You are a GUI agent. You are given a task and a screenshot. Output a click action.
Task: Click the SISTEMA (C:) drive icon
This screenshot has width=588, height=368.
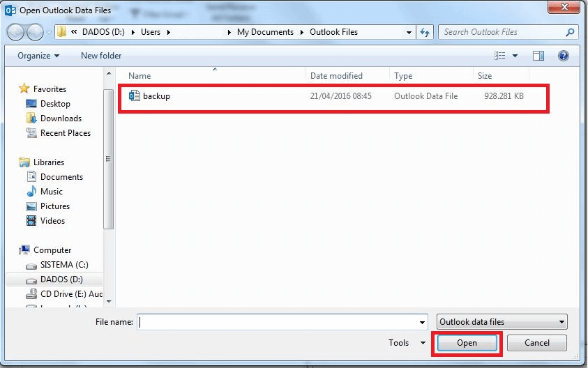point(31,266)
